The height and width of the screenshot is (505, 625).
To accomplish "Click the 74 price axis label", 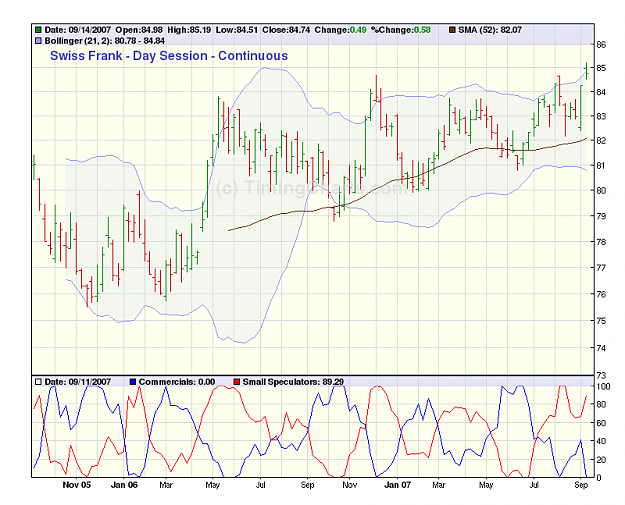I will point(601,348).
